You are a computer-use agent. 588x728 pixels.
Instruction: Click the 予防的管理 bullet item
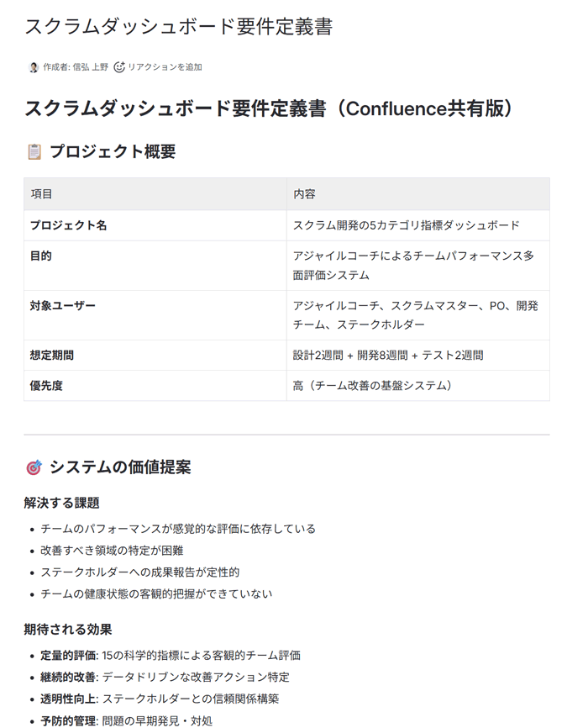coord(134,720)
